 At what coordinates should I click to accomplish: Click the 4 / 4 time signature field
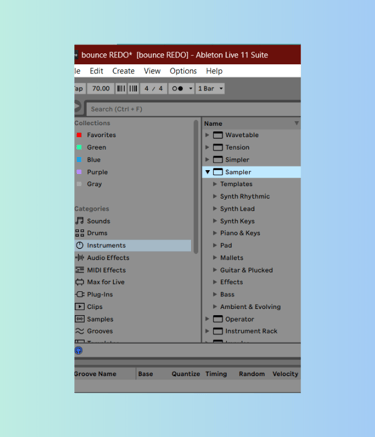click(x=153, y=88)
